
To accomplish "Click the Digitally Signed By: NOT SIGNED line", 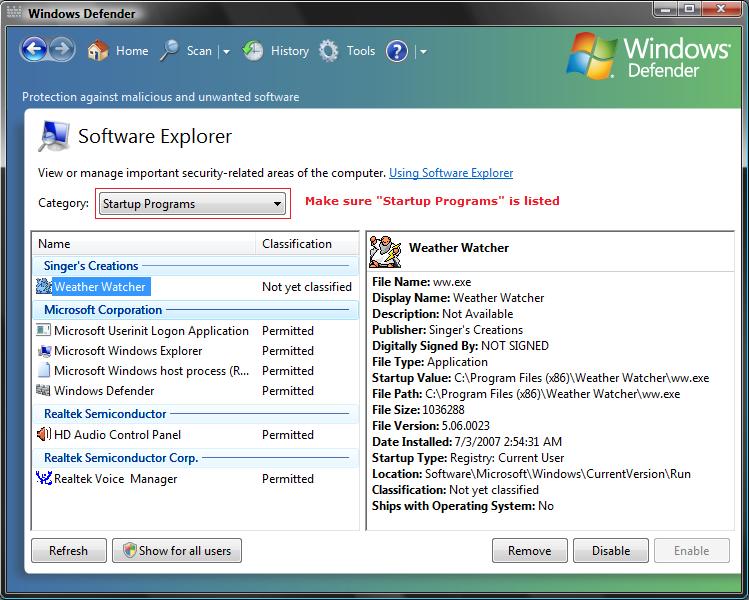I will [460, 346].
